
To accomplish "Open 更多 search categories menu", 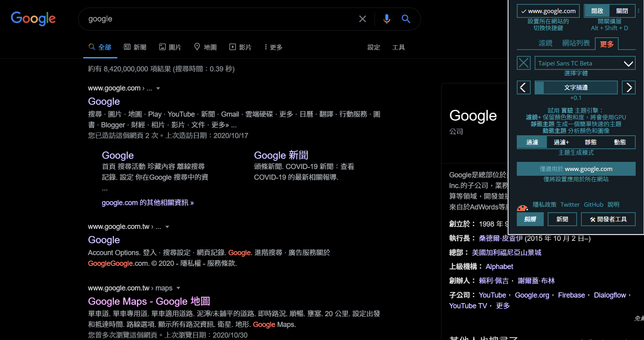I will [x=273, y=47].
